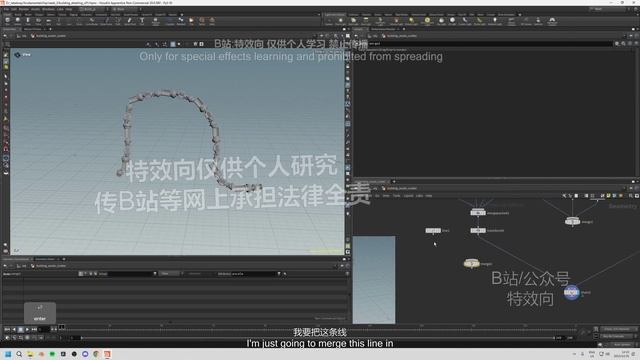This screenshot has width=640, height=360.
Task: Select the Box tool on Create shelf
Action: point(7,21)
